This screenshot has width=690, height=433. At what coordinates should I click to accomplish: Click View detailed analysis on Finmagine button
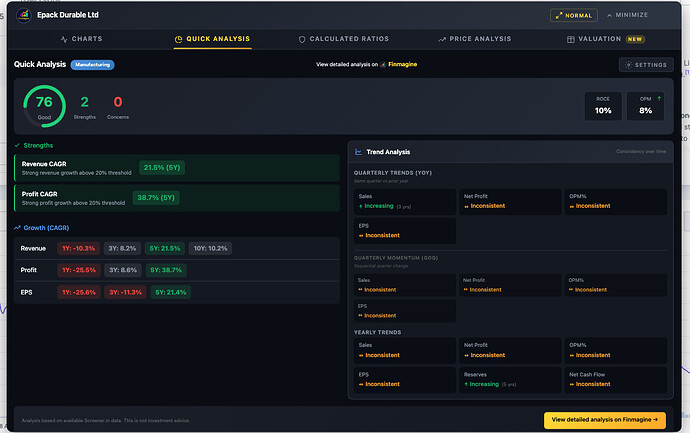click(x=604, y=420)
